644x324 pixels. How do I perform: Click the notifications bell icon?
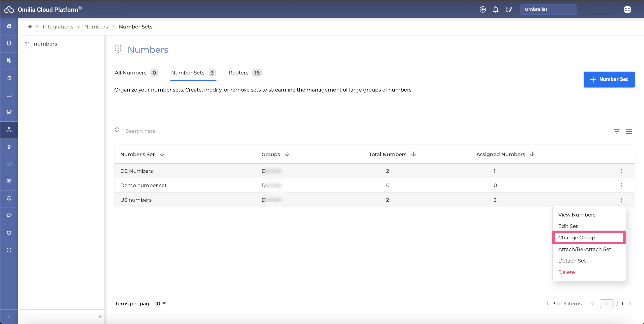point(496,9)
